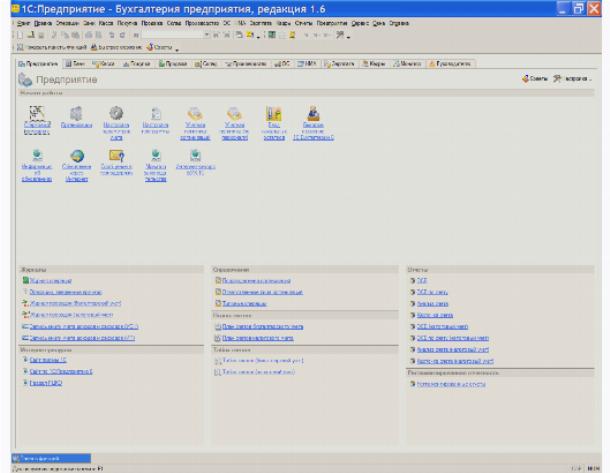
Task: Open the Настройка программы icon
Action: pyautogui.click(x=155, y=113)
